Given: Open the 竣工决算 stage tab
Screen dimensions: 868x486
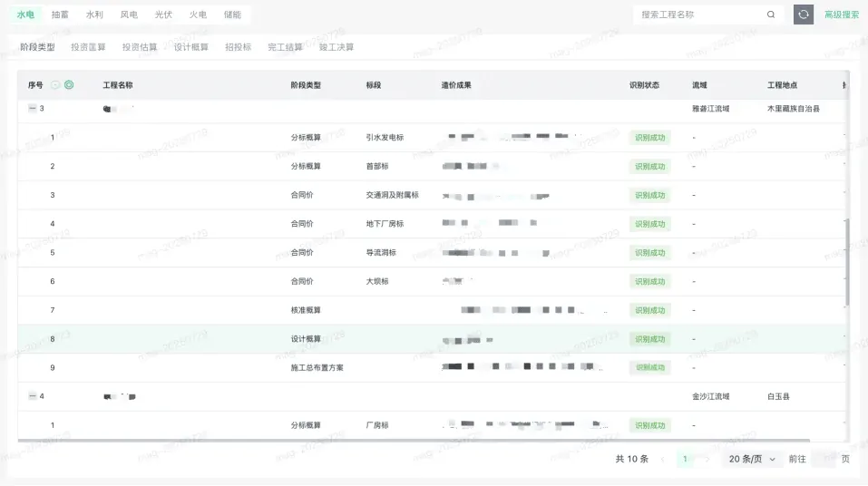Looking at the screenshot, I should pyautogui.click(x=336, y=47).
